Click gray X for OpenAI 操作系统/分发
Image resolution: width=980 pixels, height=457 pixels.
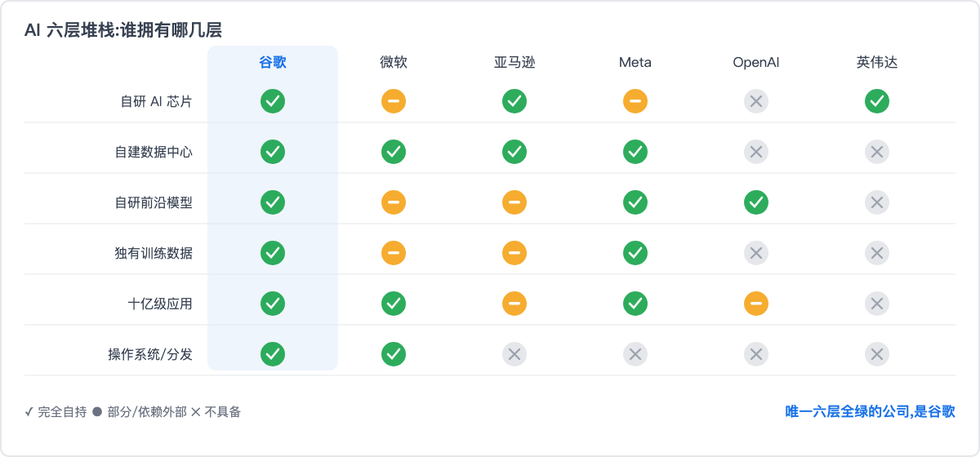[x=756, y=354]
